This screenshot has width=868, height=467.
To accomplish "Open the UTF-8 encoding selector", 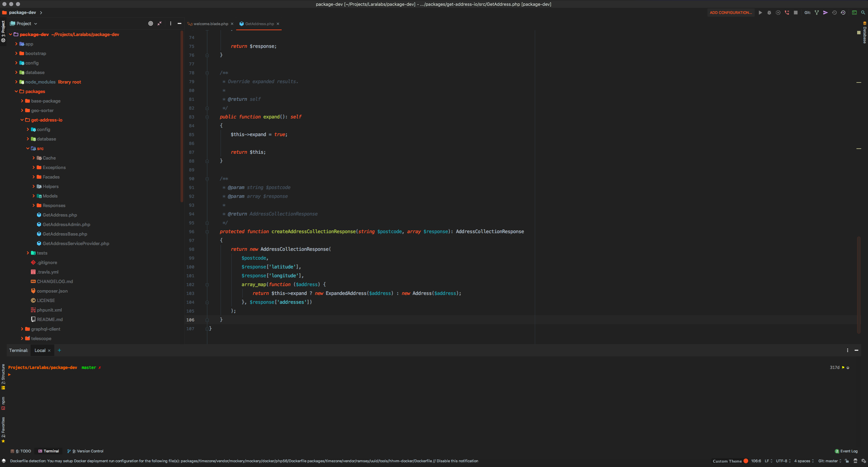I will [782, 461].
